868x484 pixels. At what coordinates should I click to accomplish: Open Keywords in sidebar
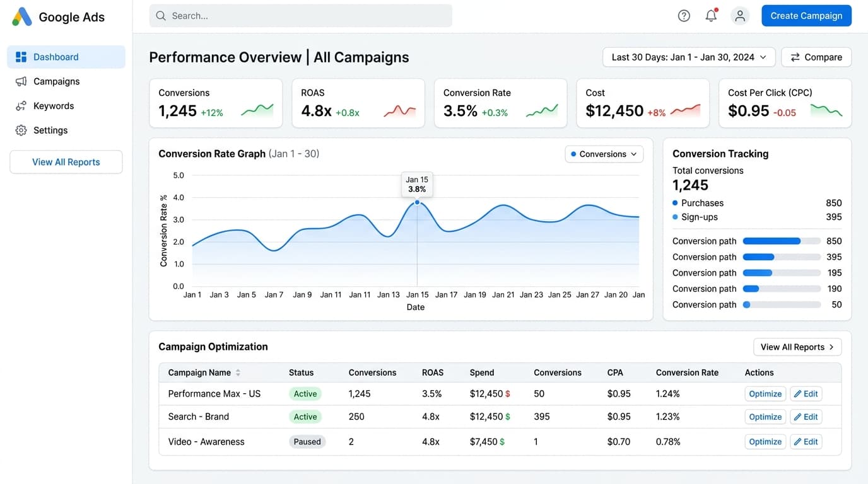pos(66,106)
